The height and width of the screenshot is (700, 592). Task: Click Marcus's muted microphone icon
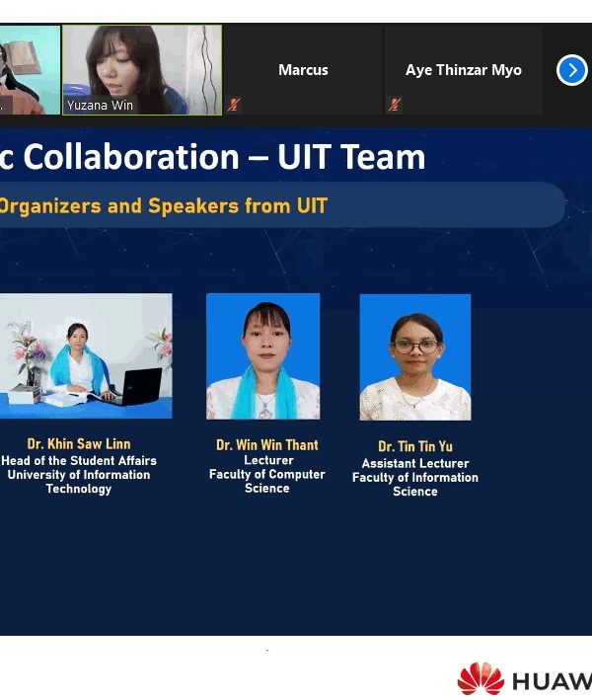[x=234, y=105]
